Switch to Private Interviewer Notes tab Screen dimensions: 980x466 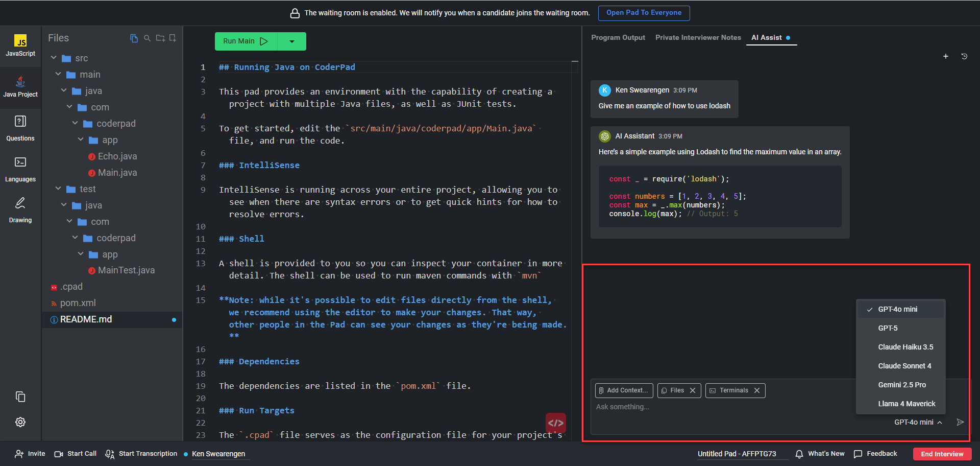[x=698, y=38]
